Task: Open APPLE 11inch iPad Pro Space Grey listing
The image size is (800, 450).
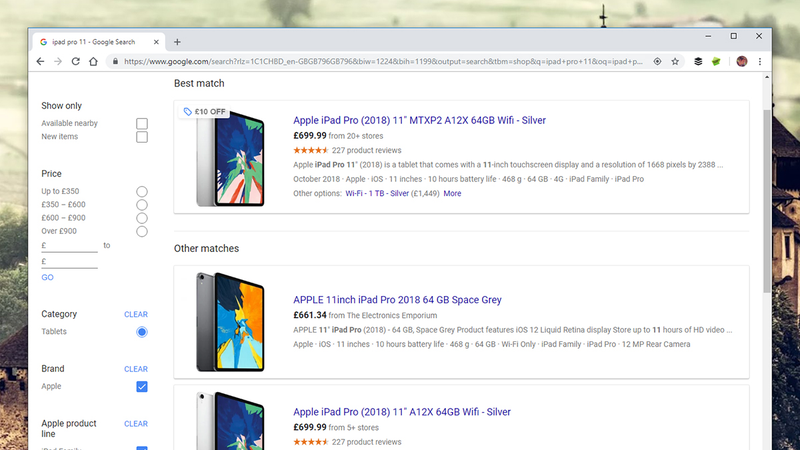Action: [x=397, y=300]
